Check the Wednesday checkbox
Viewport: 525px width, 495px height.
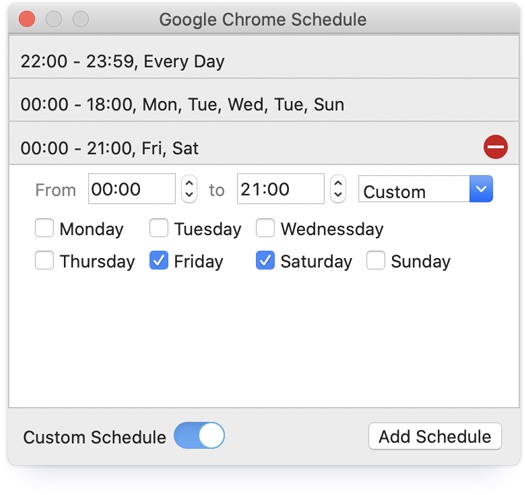265,228
